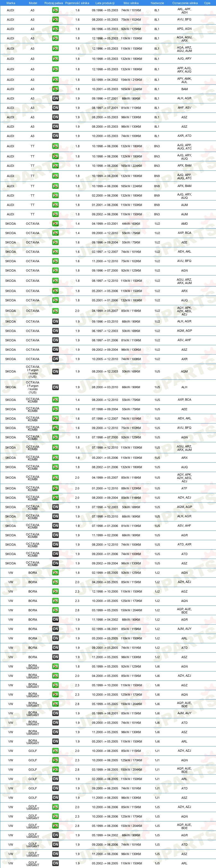This screenshot has height=868, width=216.
Task: Click the Opis column header
Action: 207,3
